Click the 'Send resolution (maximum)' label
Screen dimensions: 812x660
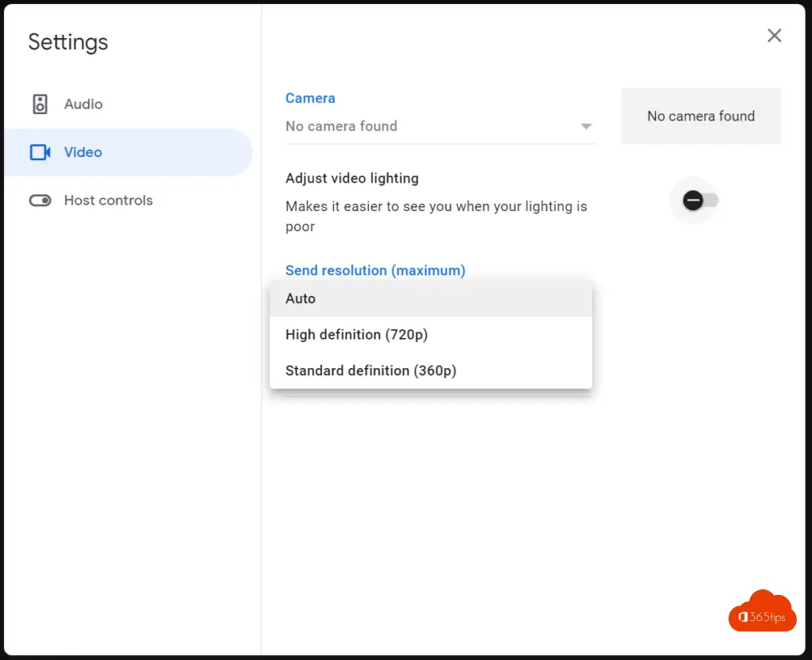pyautogui.click(x=375, y=271)
